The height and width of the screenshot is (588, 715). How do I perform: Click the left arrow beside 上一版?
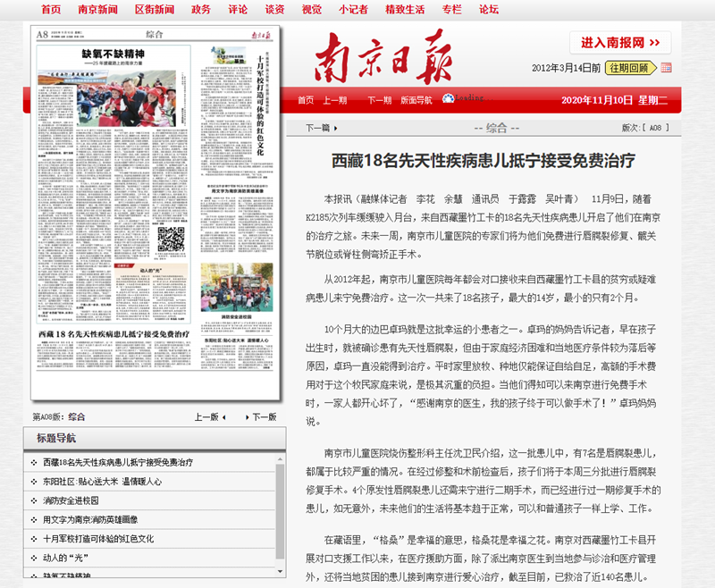tap(224, 417)
